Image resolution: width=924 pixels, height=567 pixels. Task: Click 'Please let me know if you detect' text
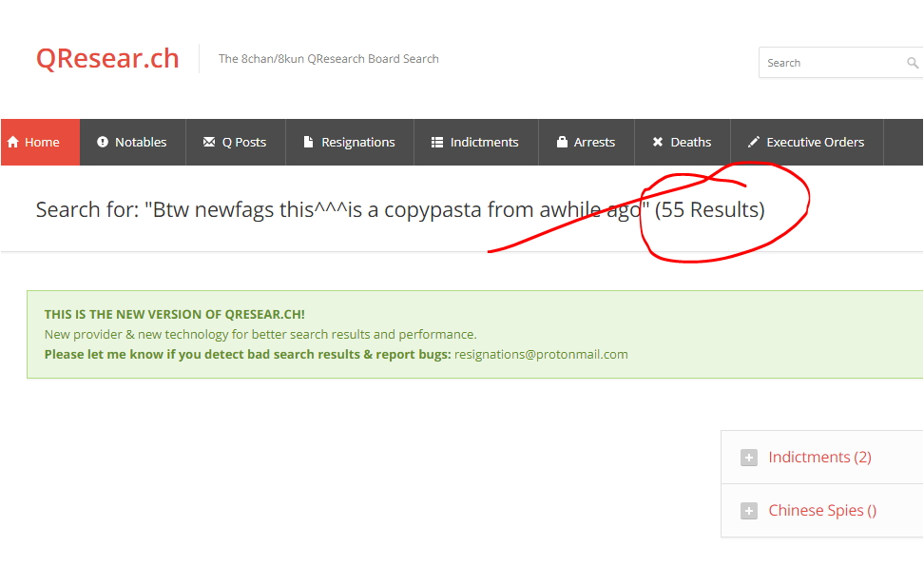click(247, 355)
